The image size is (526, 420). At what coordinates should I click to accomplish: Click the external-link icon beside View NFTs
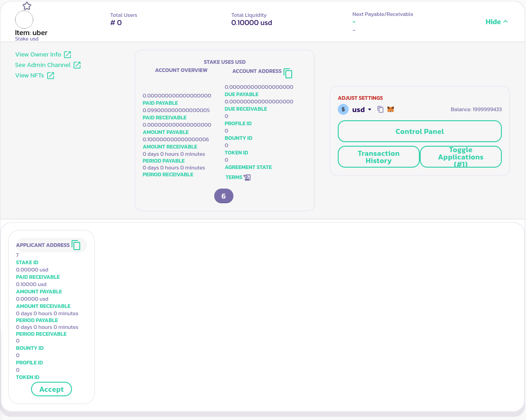[x=51, y=76]
